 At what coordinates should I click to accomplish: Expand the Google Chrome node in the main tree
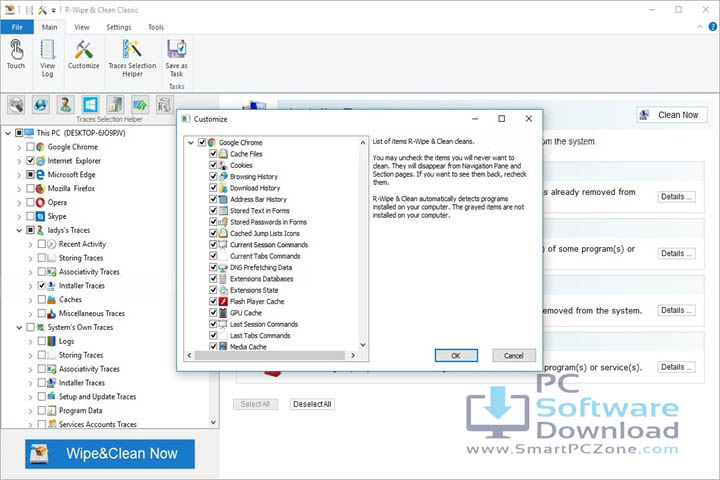click(x=19, y=147)
